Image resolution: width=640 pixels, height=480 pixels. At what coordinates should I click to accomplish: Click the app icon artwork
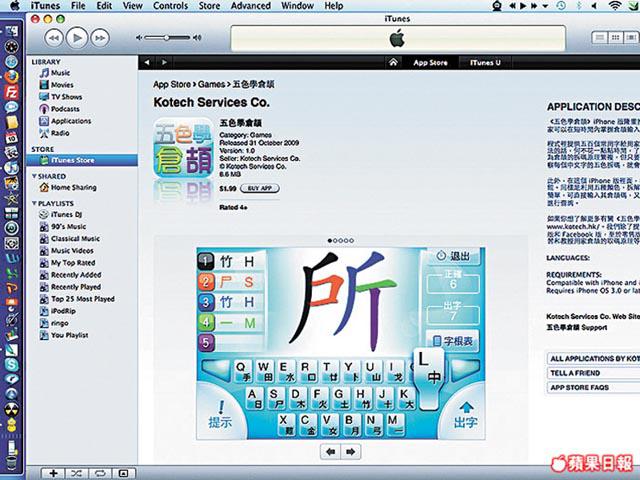coord(183,148)
